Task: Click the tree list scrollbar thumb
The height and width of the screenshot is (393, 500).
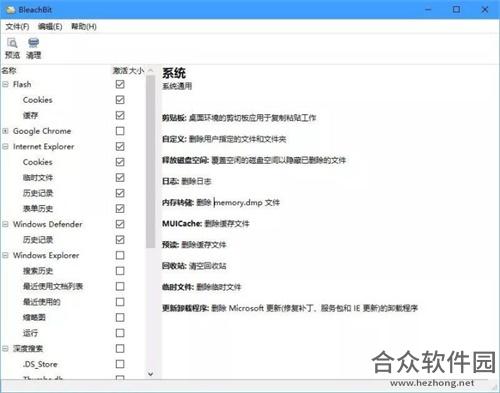Action: click(x=151, y=162)
